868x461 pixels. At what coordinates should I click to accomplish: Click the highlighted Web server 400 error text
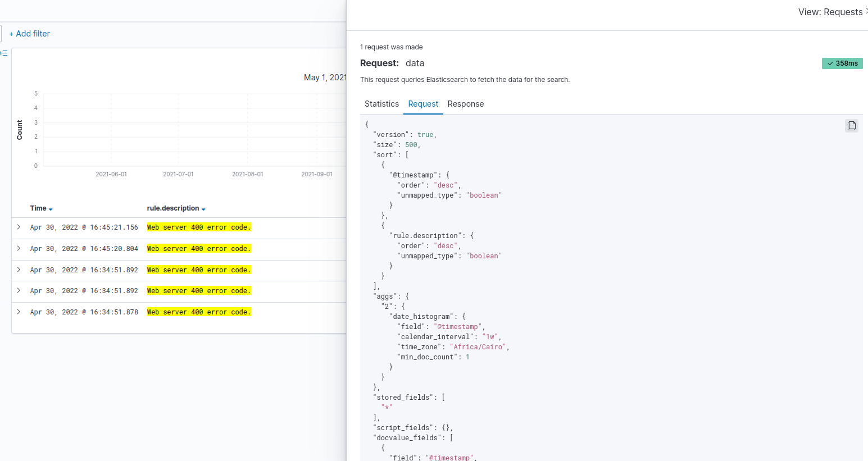click(x=198, y=227)
